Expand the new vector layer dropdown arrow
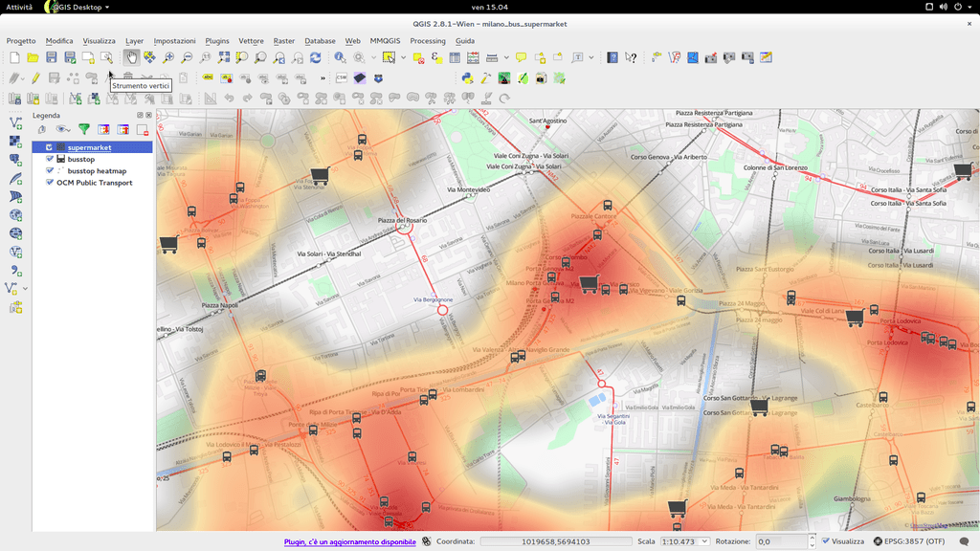 coord(25,288)
